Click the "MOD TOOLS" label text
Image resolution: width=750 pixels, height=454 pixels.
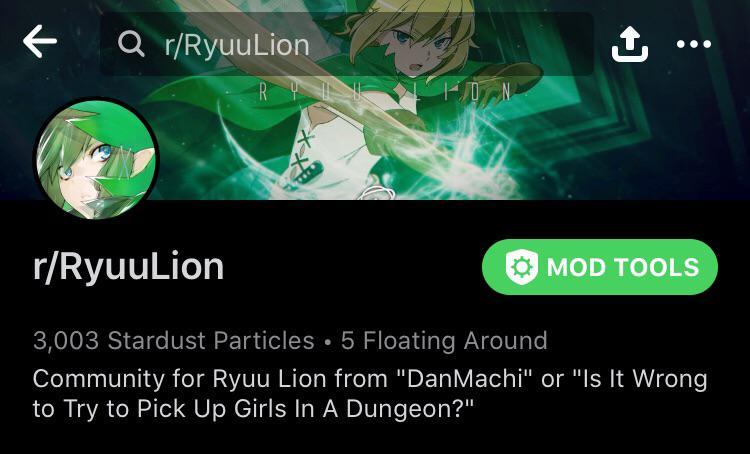coord(623,267)
